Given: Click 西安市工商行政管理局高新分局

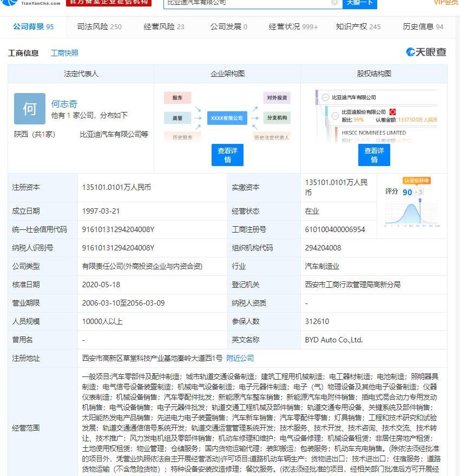Looking at the screenshot, I should 353,285.
